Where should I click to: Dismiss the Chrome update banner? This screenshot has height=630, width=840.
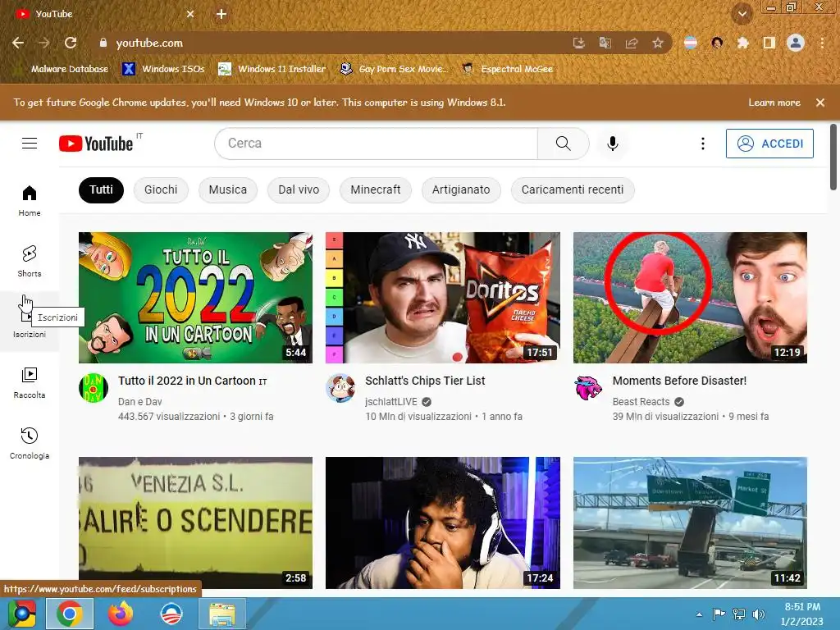coord(820,103)
